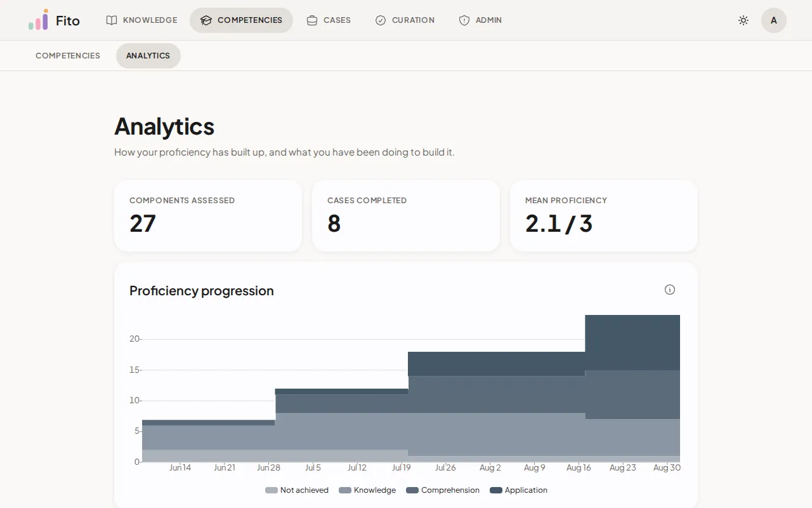Image resolution: width=812 pixels, height=508 pixels.
Task: Switch to the Competencies sub-tab
Action: [68, 56]
